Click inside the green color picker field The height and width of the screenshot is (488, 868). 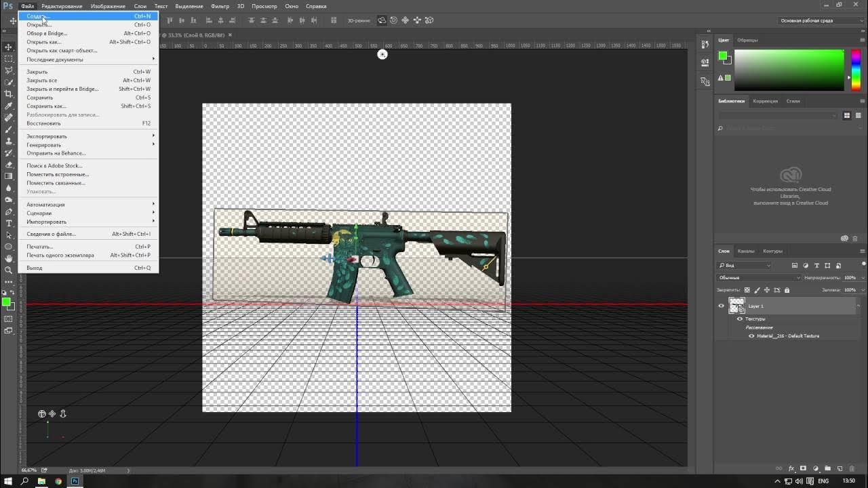(789, 70)
